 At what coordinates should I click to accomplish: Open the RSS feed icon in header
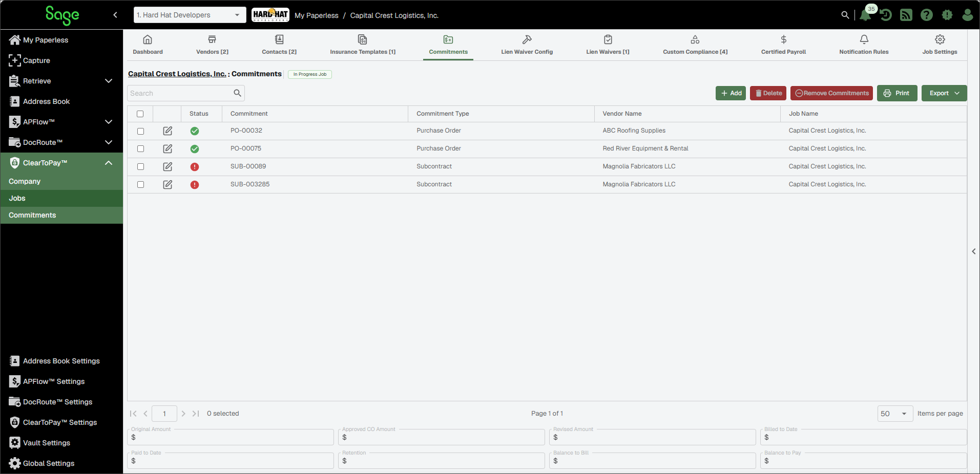pyautogui.click(x=906, y=15)
